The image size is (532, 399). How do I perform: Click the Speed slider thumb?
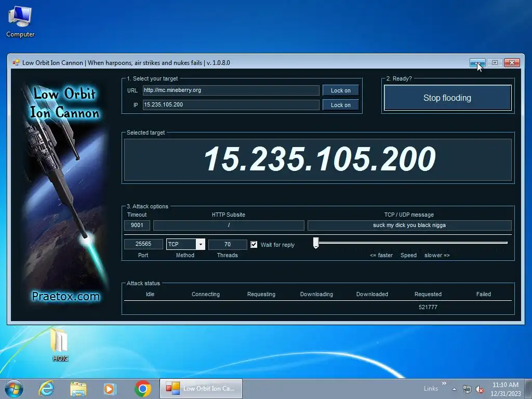click(316, 243)
